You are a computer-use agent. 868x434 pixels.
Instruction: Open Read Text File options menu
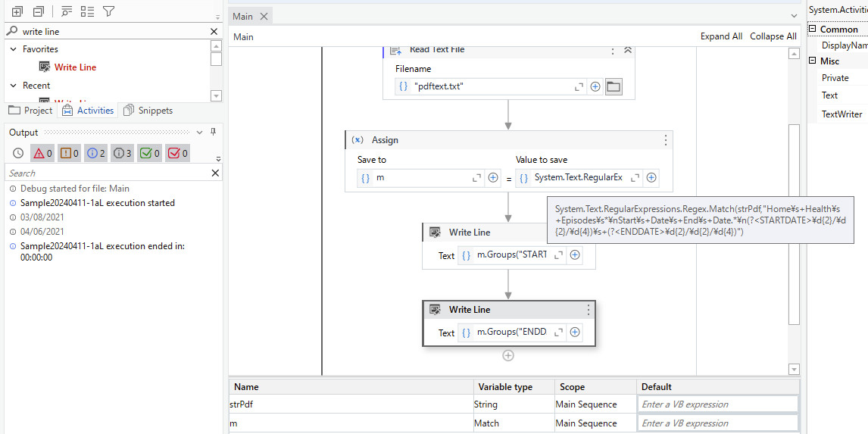[612, 51]
